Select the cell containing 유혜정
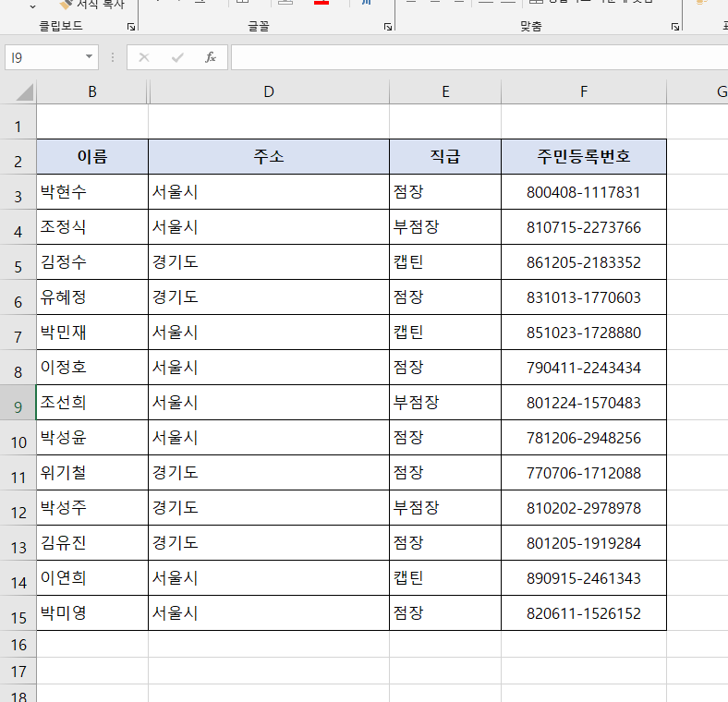 92,297
